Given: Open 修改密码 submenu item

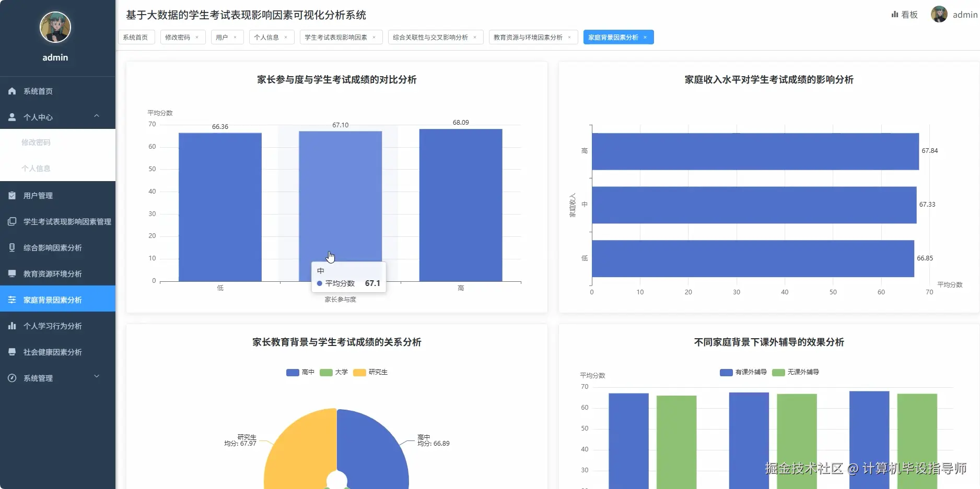Looking at the screenshot, I should click(57, 142).
